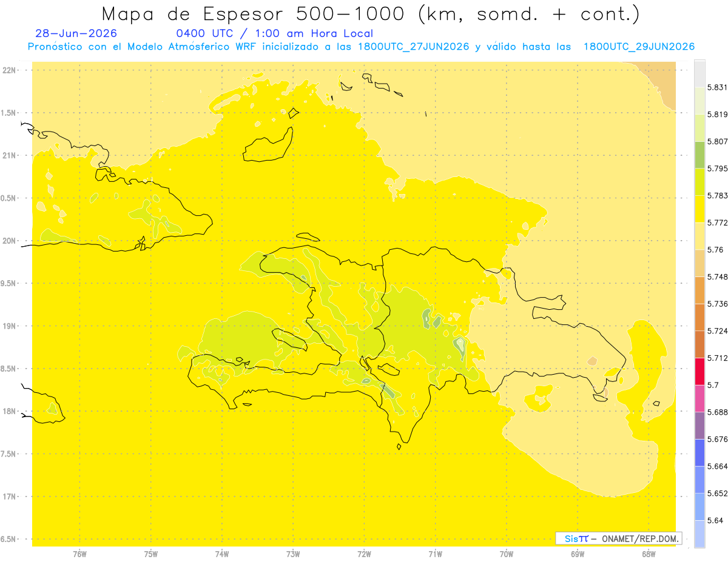Click the latitude tick label 22N
The height and width of the screenshot is (562, 728).
point(9,70)
